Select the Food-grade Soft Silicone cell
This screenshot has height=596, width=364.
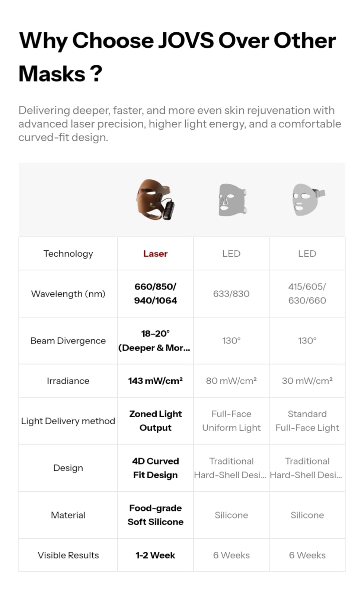tap(156, 515)
